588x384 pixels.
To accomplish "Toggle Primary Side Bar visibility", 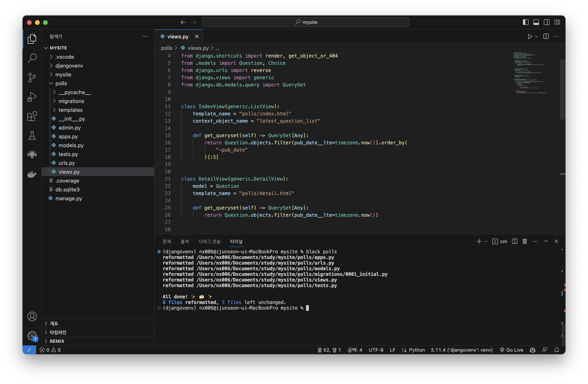I will pyautogui.click(x=526, y=22).
